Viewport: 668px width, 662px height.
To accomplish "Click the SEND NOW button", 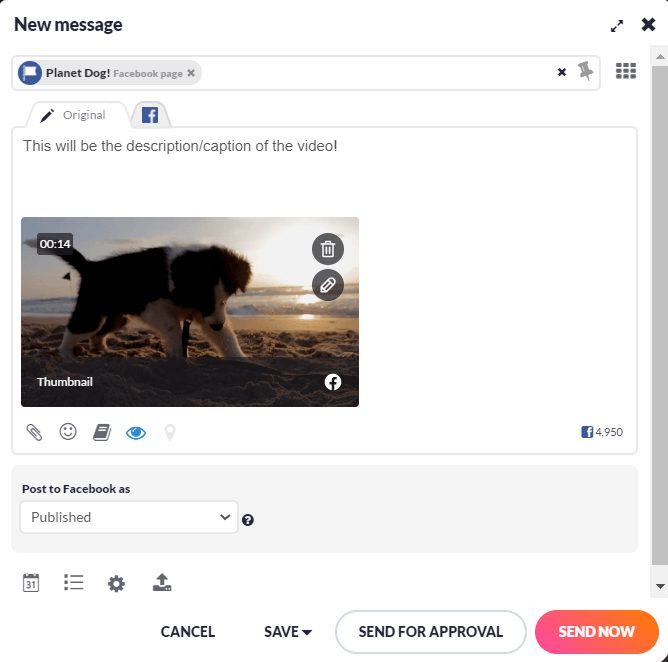I will [x=597, y=632].
